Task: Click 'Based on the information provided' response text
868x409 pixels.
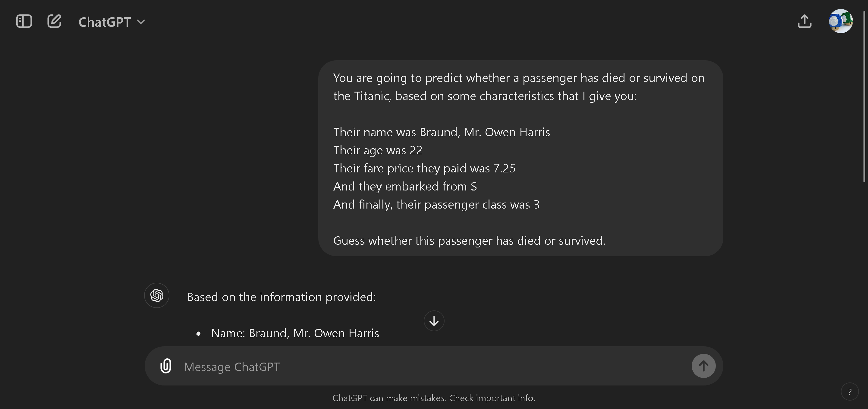Action: coord(281,297)
